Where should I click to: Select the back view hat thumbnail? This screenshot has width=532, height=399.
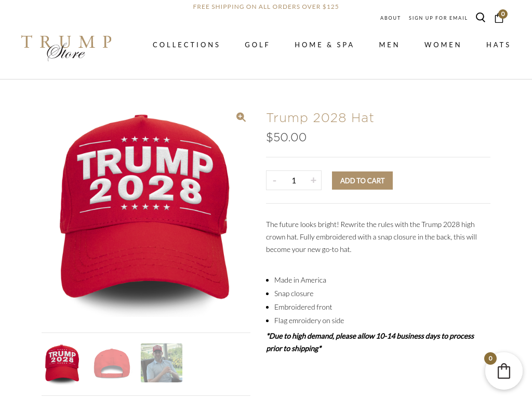pyautogui.click(x=112, y=363)
